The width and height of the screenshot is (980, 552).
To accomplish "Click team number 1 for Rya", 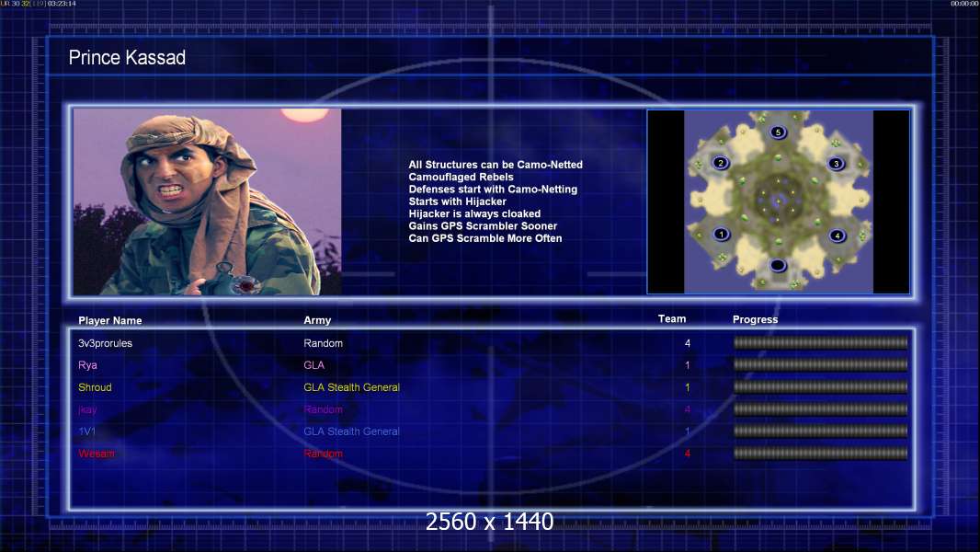I will 688,365.
